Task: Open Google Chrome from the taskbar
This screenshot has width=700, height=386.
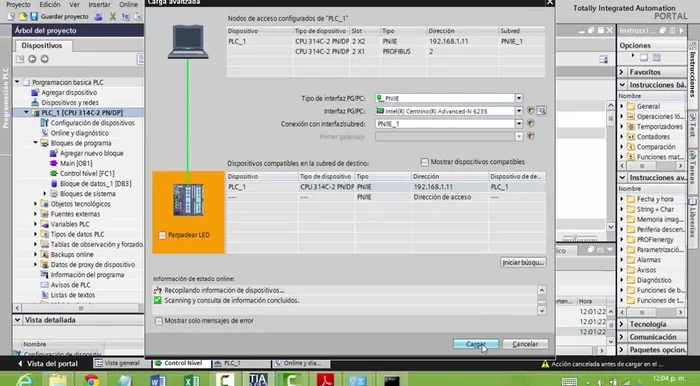Action: [92, 380]
